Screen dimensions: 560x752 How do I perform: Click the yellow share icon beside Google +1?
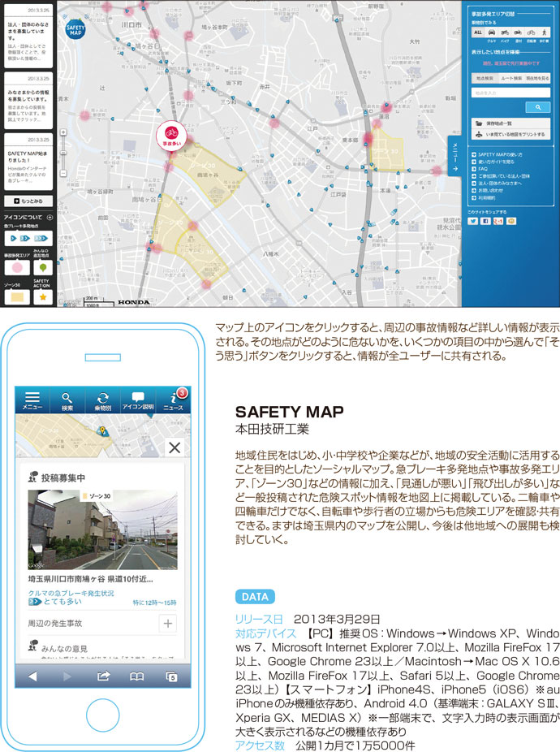(511, 221)
